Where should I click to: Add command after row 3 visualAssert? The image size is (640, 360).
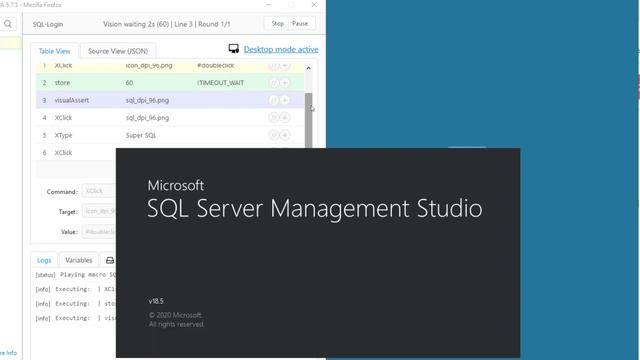click(285, 100)
